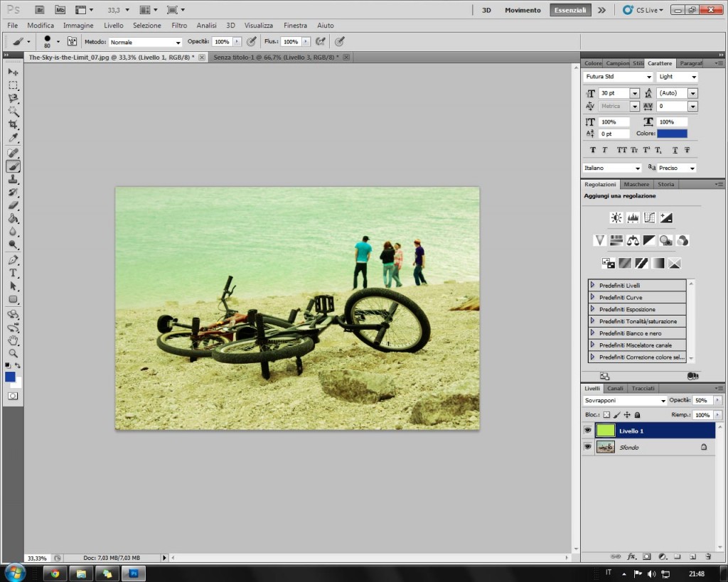Select the Move tool
728x582 pixels.
point(13,72)
